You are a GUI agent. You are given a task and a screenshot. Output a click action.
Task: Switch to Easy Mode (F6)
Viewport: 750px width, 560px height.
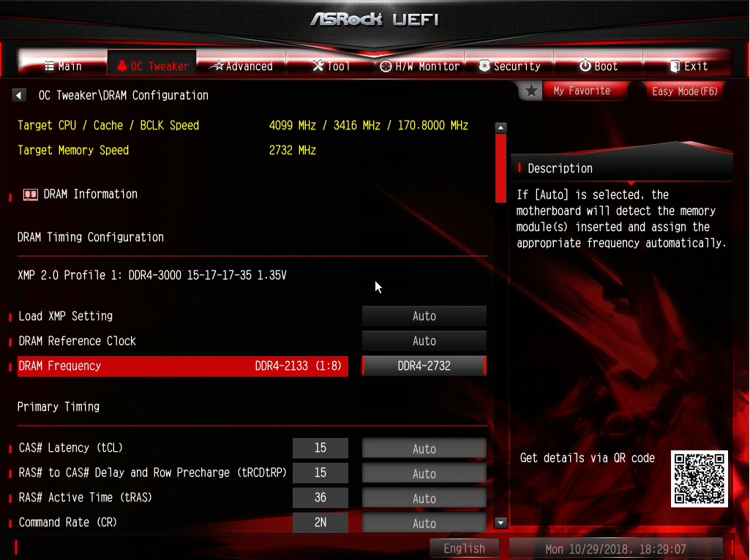coord(684,91)
